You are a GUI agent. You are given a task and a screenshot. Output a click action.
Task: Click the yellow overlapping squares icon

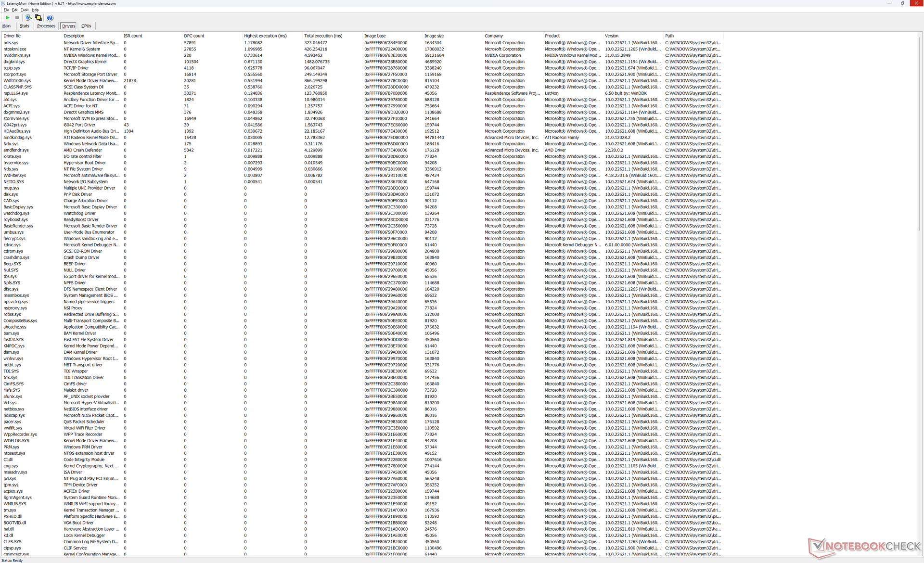[x=38, y=18]
